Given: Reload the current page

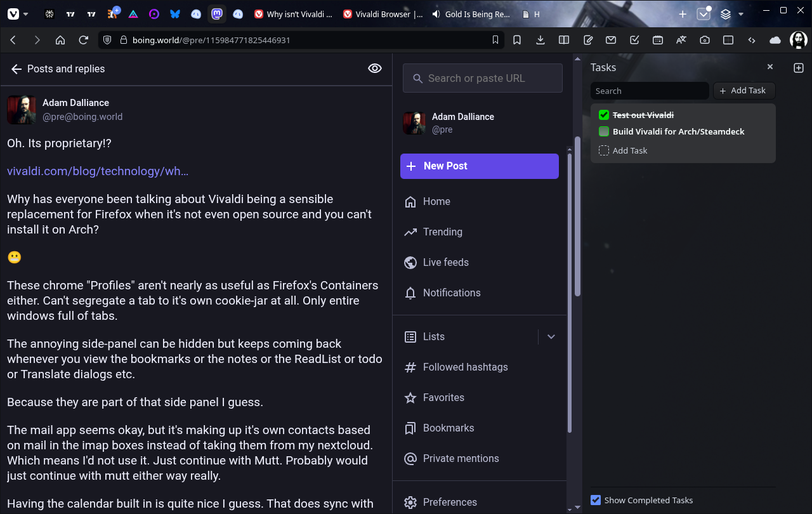Looking at the screenshot, I should click(x=83, y=40).
